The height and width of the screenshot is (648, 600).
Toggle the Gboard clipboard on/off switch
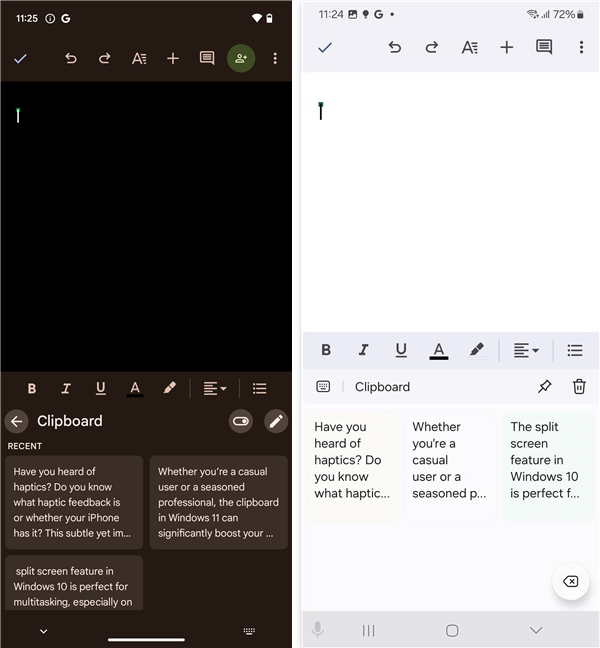point(241,422)
